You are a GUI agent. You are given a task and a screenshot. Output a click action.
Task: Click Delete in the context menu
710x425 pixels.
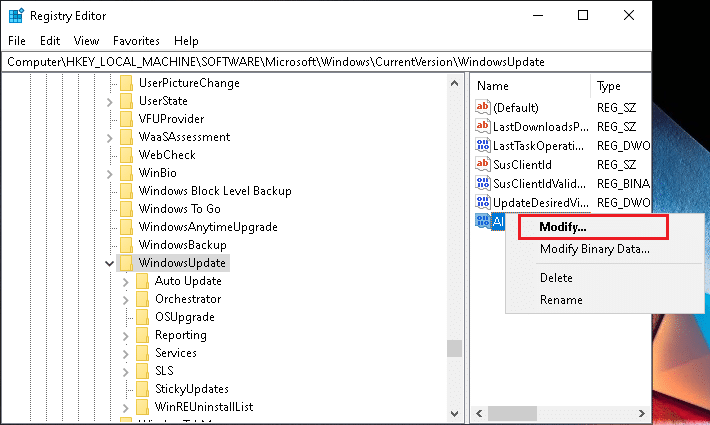(556, 278)
